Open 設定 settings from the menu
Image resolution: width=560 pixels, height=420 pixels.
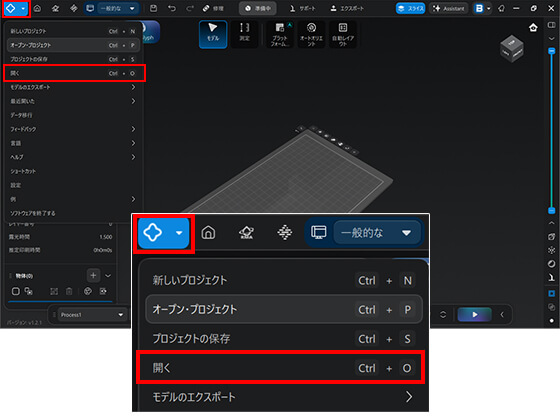pos(72,185)
